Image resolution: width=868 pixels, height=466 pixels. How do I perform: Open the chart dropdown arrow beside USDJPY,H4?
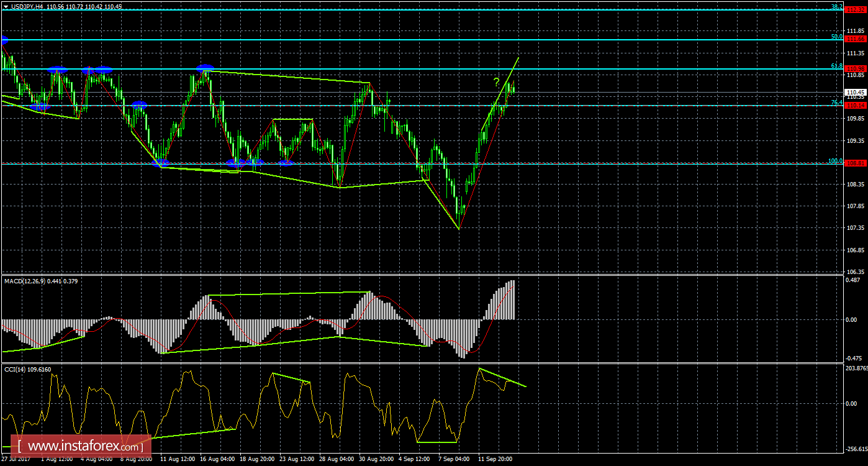tap(6, 6)
